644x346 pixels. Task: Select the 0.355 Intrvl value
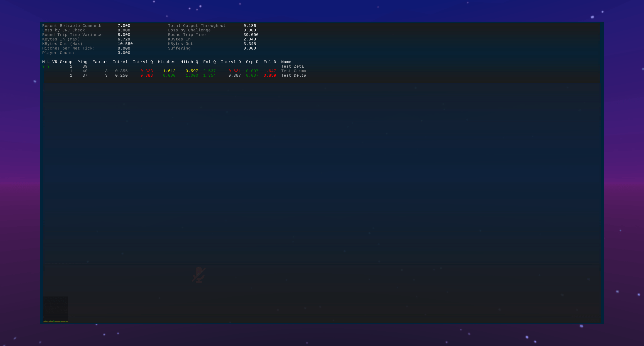(x=122, y=71)
